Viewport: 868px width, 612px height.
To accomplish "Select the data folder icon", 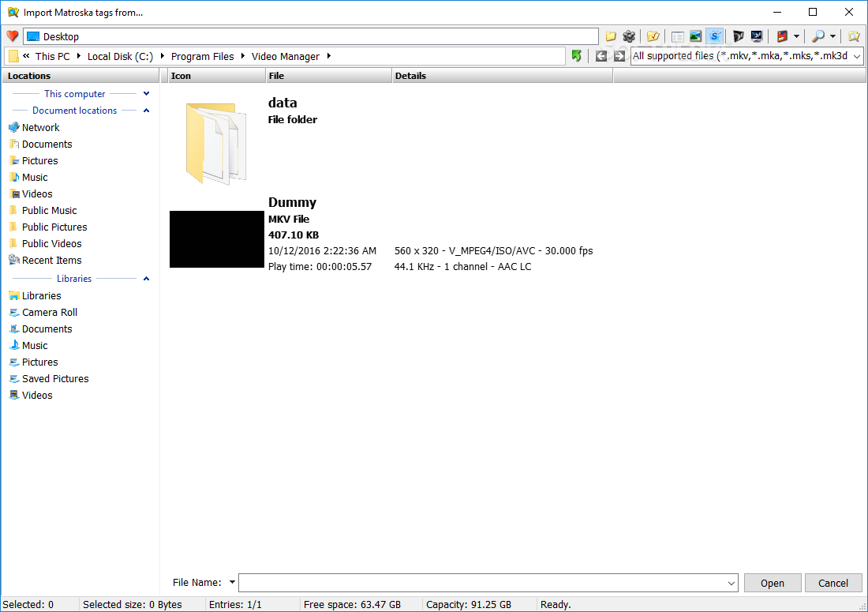I will coord(216,144).
